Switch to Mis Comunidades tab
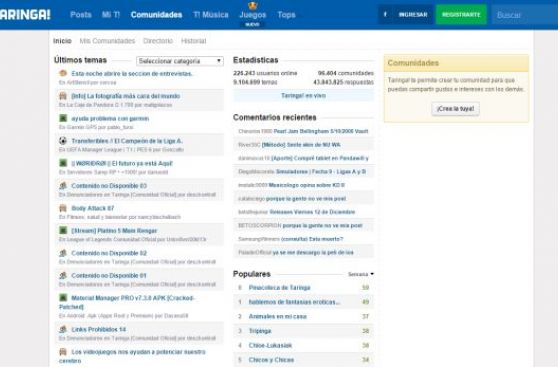 click(x=107, y=41)
